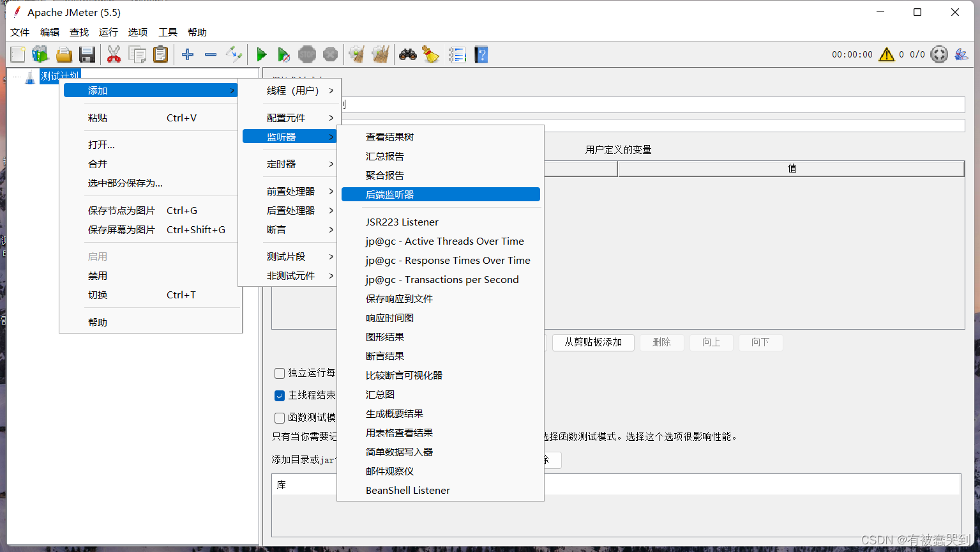Click the 向上 button
Screen dimensions: 980x552
click(711, 342)
